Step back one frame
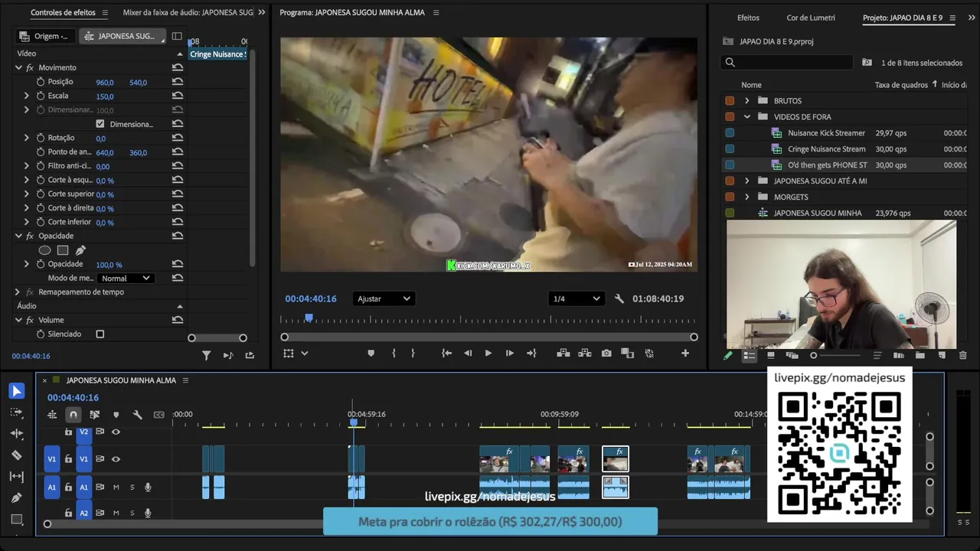The image size is (980, 551). coord(468,354)
